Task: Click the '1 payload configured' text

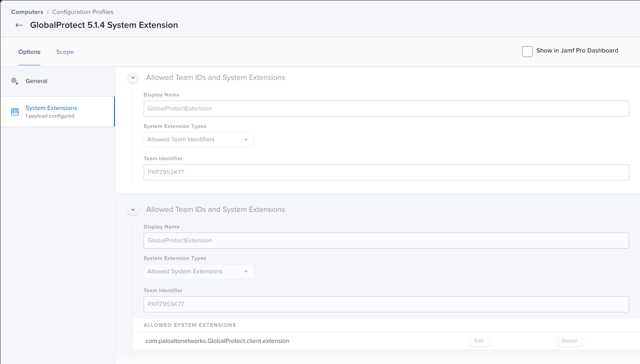Action: click(x=50, y=116)
